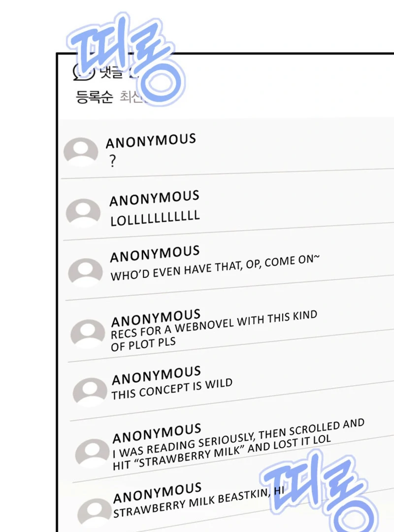Select the "This concept is wild" comment
The width and height of the screenshot is (394, 532).
coord(172,389)
